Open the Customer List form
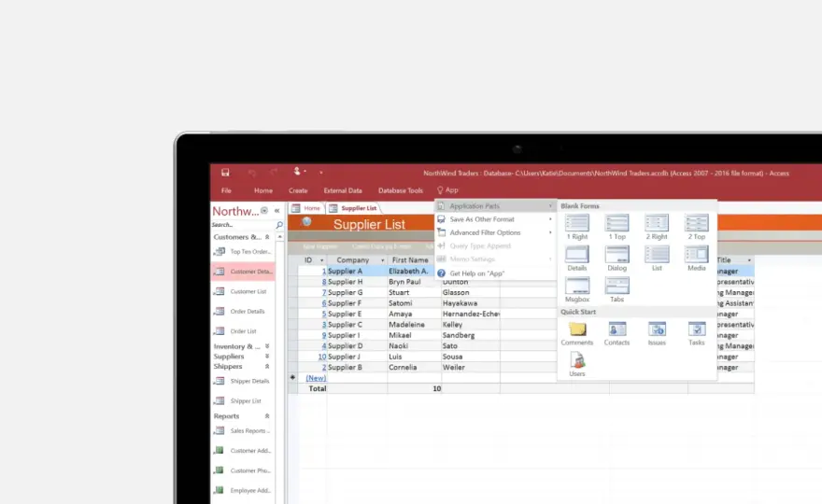The height and width of the screenshot is (504, 822). tap(243, 291)
